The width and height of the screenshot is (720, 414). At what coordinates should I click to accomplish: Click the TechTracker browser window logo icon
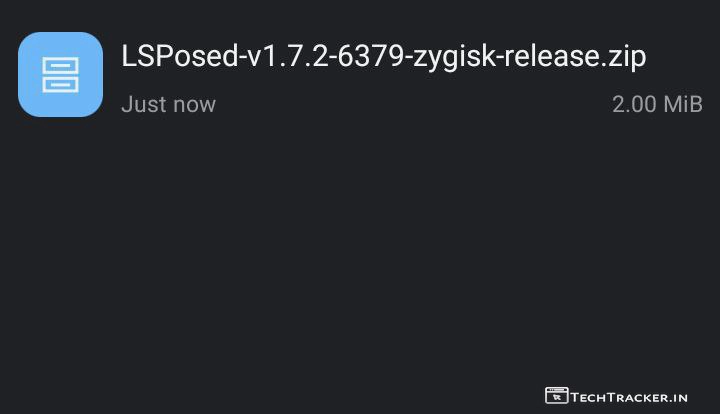pos(556,396)
